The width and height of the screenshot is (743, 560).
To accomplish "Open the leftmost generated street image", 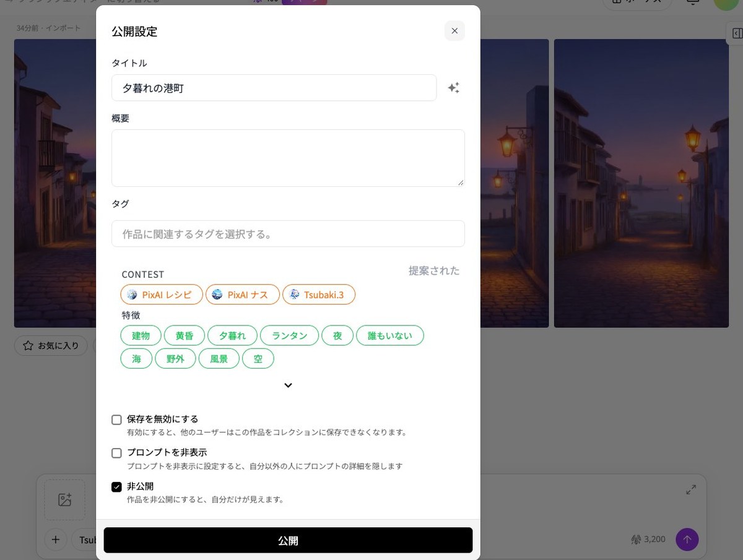I will point(55,183).
